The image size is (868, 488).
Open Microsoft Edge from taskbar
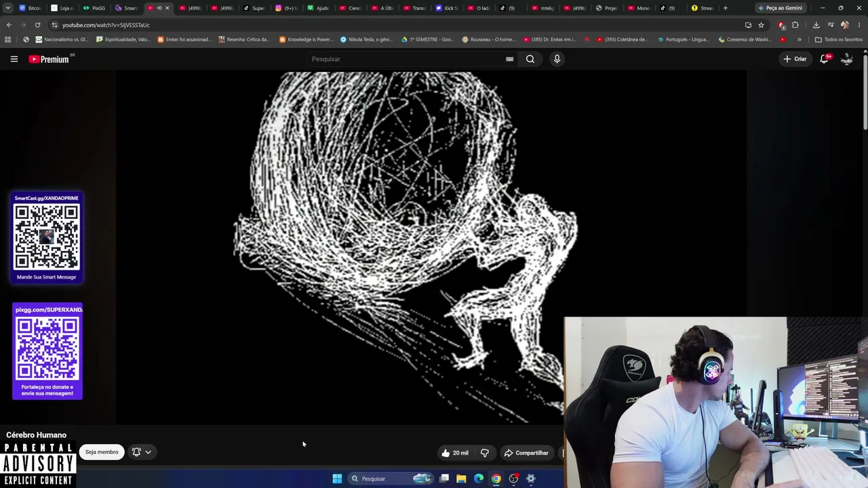pyautogui.click(x=479, y=479)
